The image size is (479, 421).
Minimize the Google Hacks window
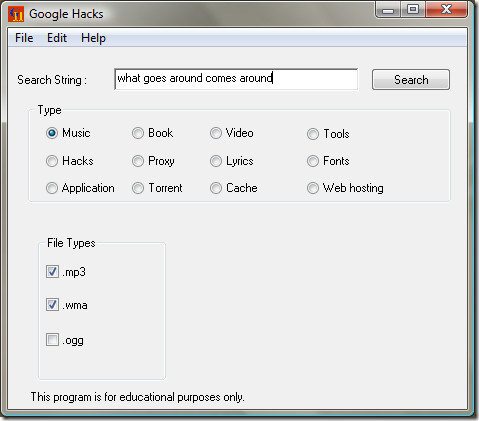tap(388, 10)
